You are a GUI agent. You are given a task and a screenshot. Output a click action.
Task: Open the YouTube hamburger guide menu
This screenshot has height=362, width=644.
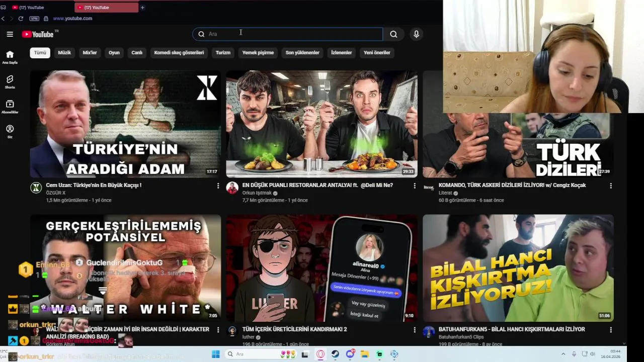10,34
